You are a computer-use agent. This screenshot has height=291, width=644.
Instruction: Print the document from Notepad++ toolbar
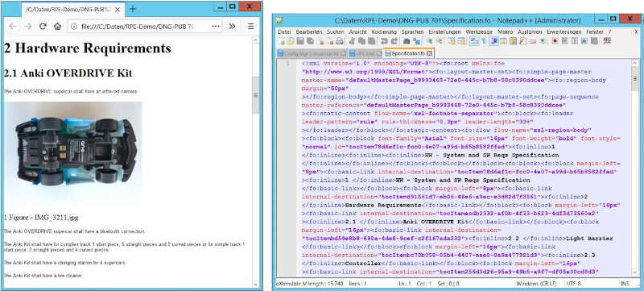(x=339, y=41)
